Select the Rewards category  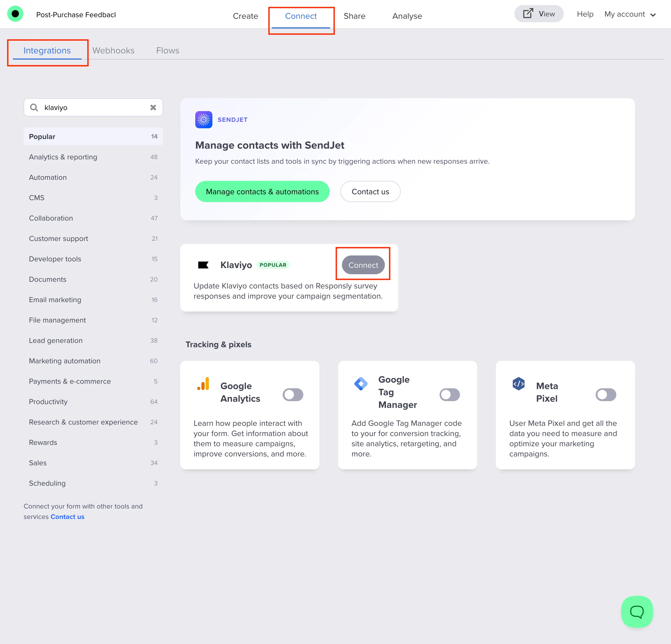[93, 442]
